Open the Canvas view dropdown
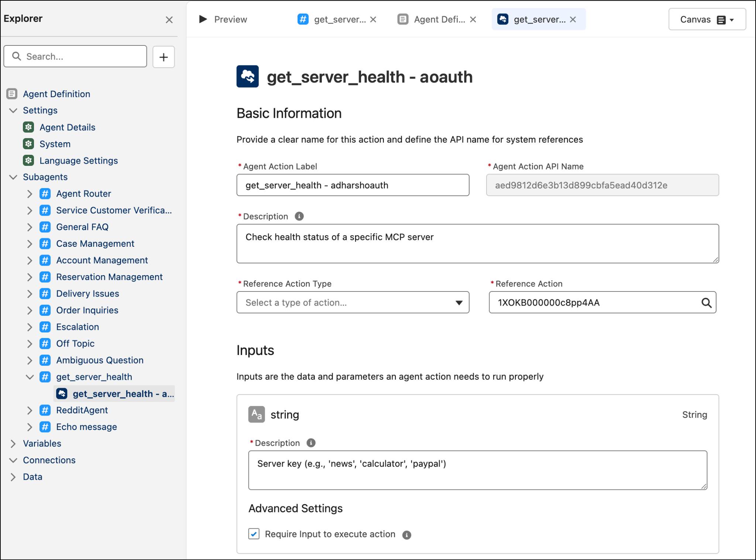Screen dimensions: 756x560 (707, 20)
